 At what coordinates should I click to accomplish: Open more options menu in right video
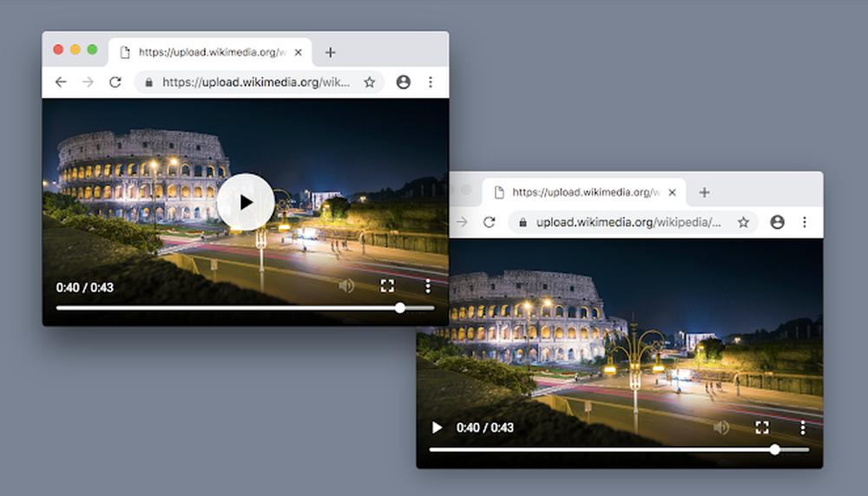803,427
